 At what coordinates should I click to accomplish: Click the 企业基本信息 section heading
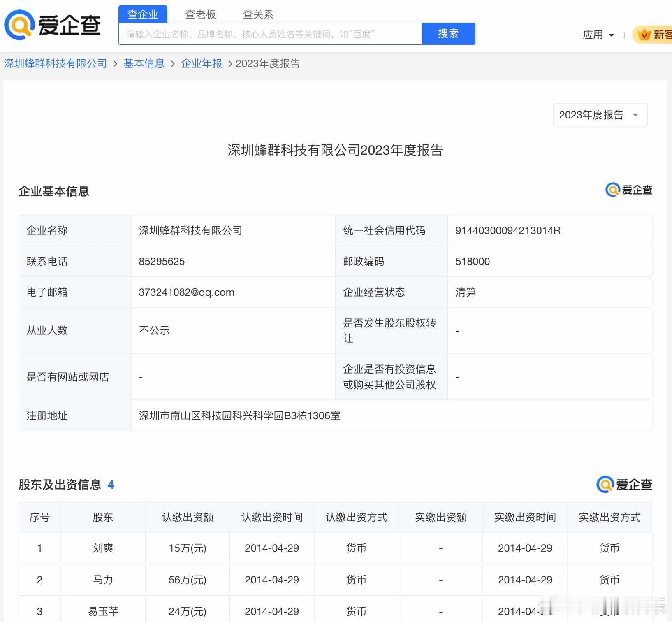(x=54, y=191)
